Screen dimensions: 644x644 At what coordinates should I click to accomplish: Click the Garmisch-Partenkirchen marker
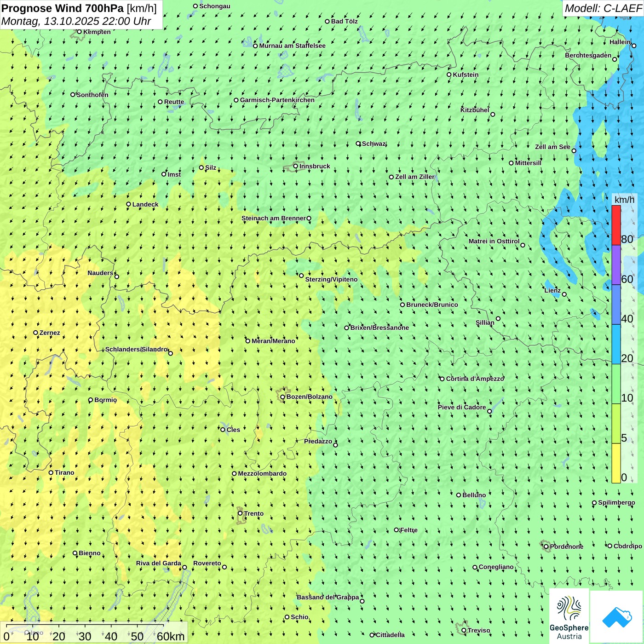(x=236, y=100)
